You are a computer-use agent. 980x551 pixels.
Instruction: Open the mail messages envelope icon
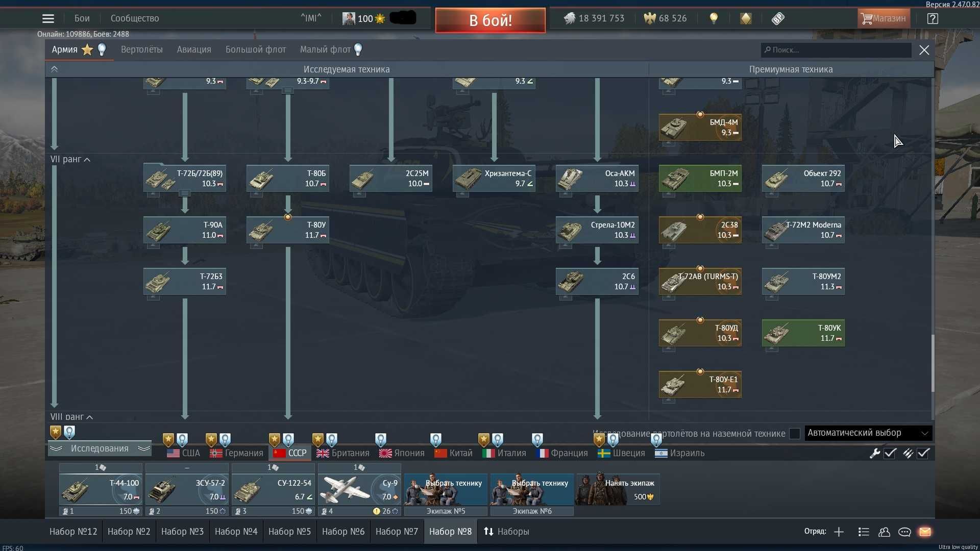pos(925,532)
